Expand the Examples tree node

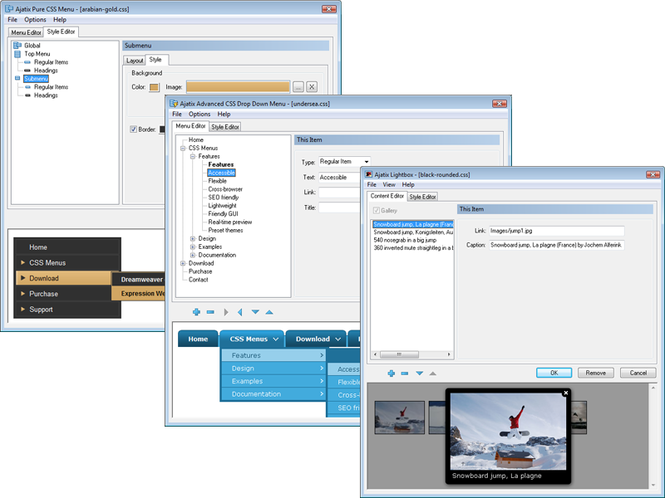(x=193, y=247)
